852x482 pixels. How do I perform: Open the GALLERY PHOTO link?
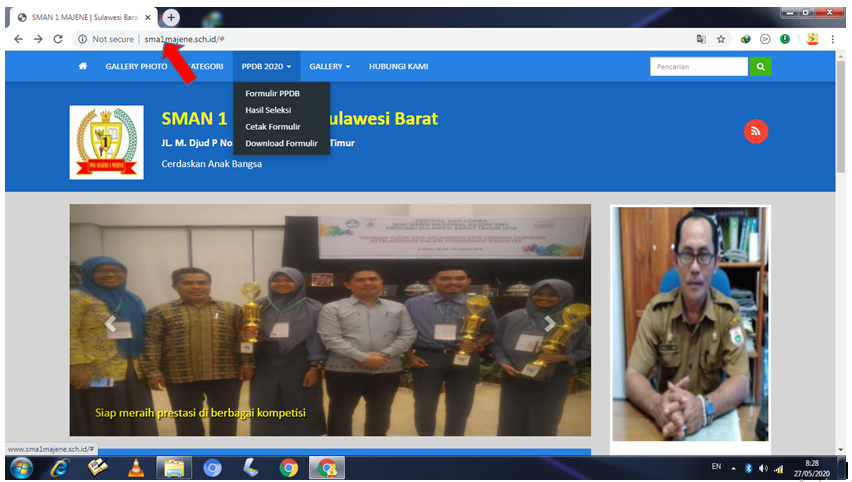[x=136, y=67]
